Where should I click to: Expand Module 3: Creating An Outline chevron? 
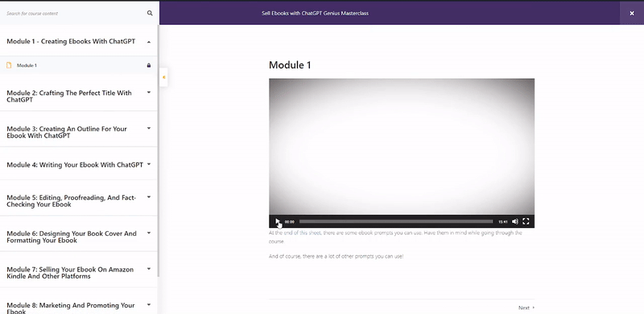[149, 128]
